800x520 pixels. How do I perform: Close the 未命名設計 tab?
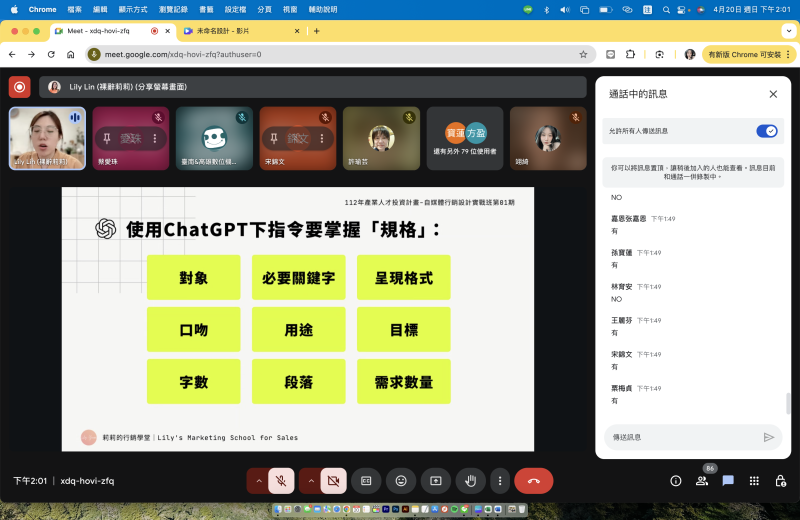click(x=297, y=31)
